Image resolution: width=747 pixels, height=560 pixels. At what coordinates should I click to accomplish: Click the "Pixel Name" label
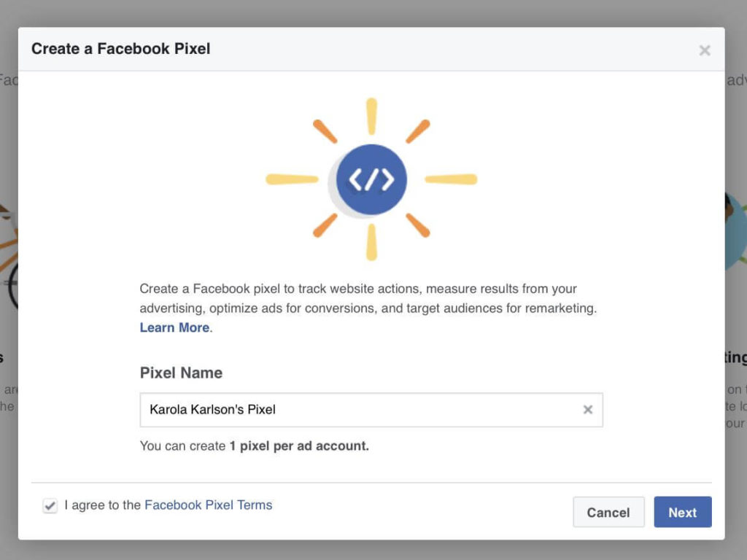(x=180, y=373)
